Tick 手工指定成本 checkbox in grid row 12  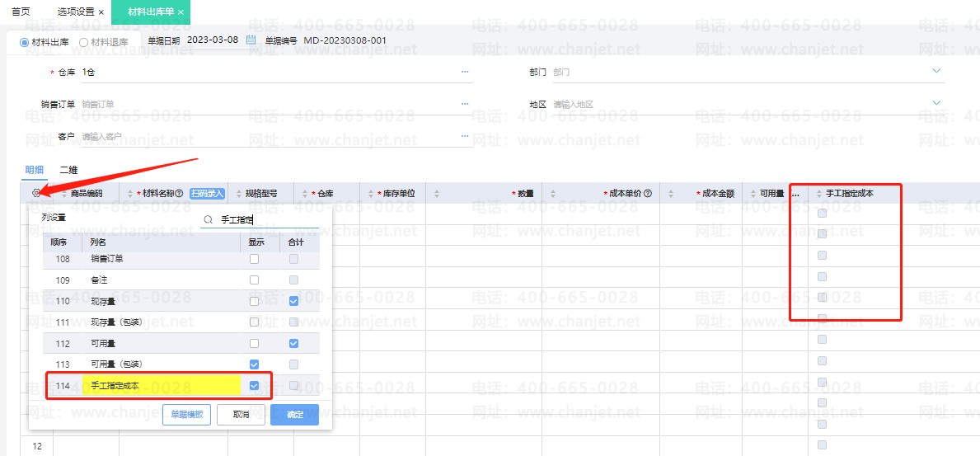[822, 444]
